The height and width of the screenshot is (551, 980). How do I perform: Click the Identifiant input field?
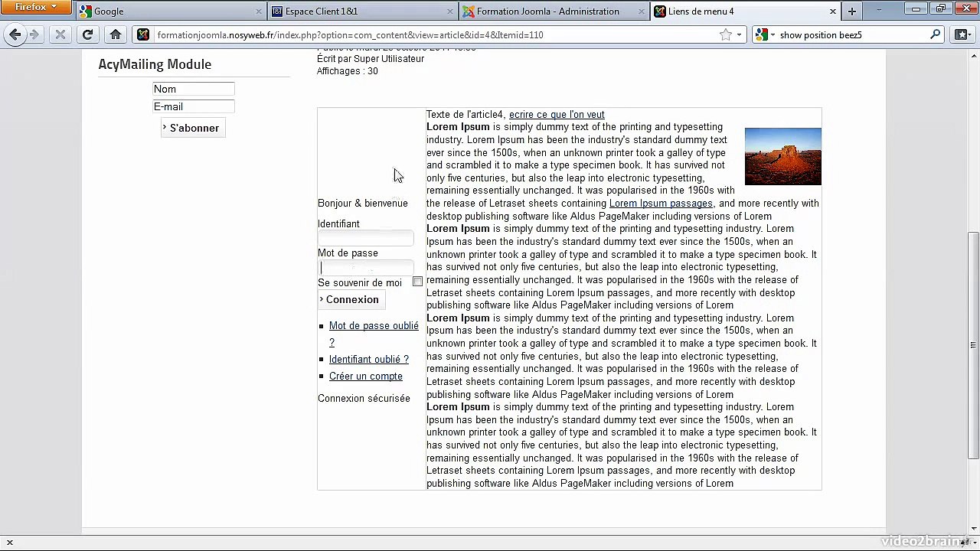(366, 239)
